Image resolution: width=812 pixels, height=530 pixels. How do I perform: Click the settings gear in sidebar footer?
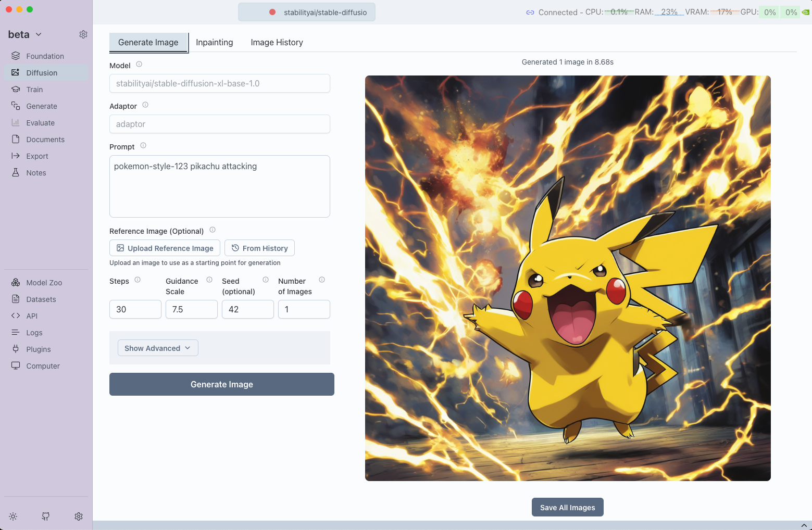(x=79, y=516)
